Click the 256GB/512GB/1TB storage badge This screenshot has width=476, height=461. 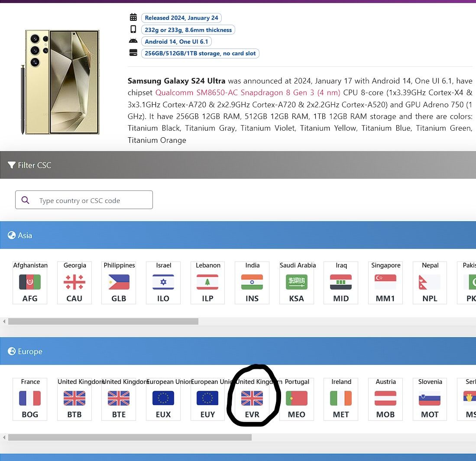pyautogui.click(x=200, y=53)
